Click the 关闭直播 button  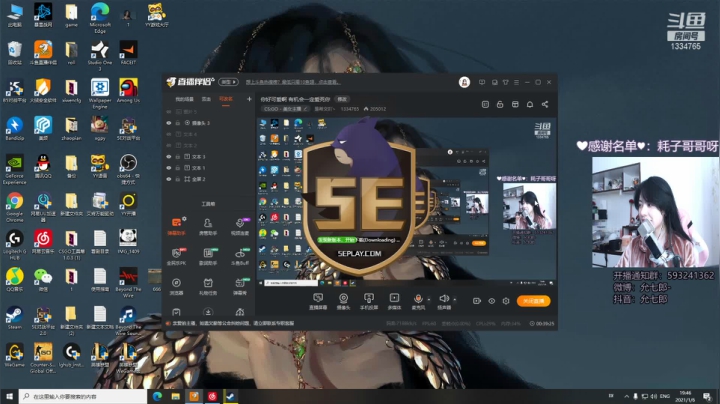[533, 301]
